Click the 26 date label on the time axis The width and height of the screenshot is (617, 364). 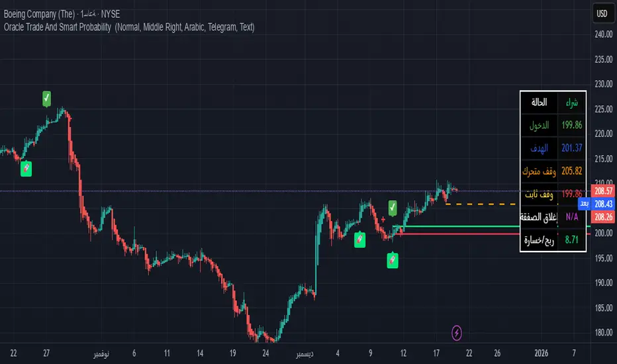(x=497, y=353)
